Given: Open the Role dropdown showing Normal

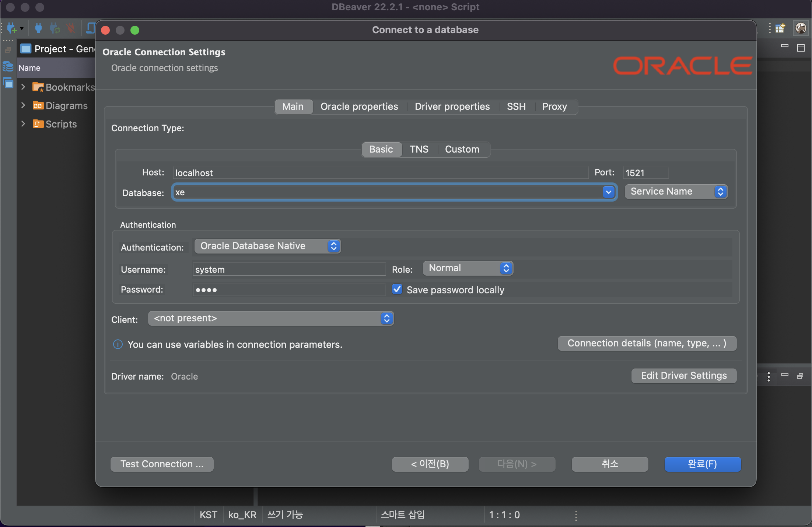Looking at the screenshot, I should (x=468, y=268).
